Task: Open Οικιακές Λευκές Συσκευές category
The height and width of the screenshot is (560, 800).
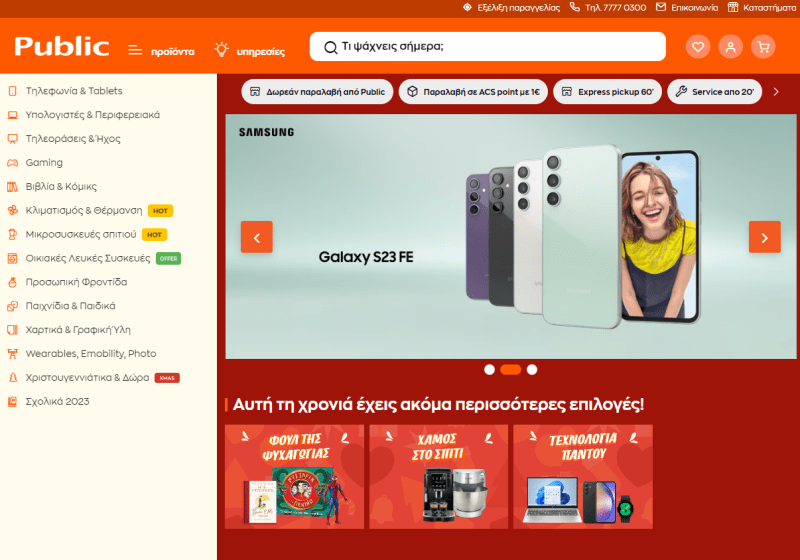Action: point(88,259)
